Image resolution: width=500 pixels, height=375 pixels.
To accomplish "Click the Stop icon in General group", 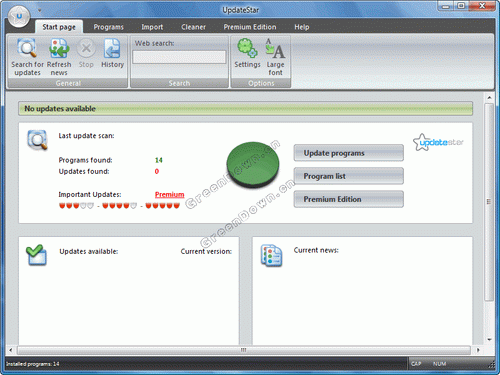I will point(86,48).
